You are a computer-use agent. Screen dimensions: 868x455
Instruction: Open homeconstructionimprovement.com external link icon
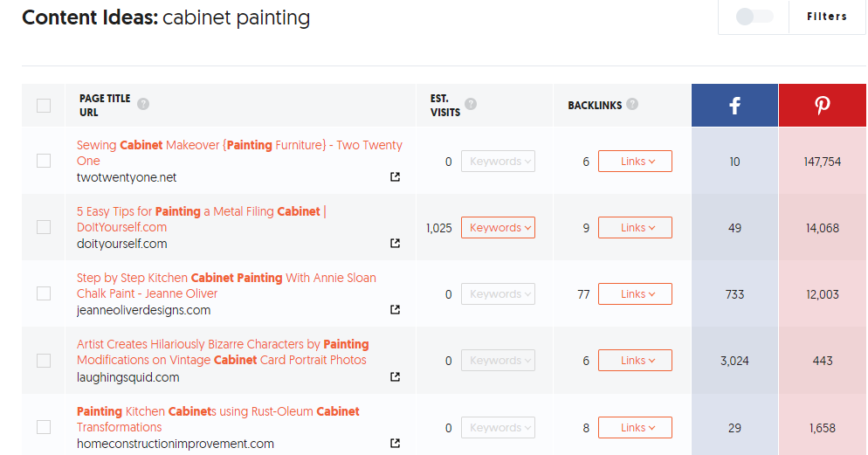[395, 444]
